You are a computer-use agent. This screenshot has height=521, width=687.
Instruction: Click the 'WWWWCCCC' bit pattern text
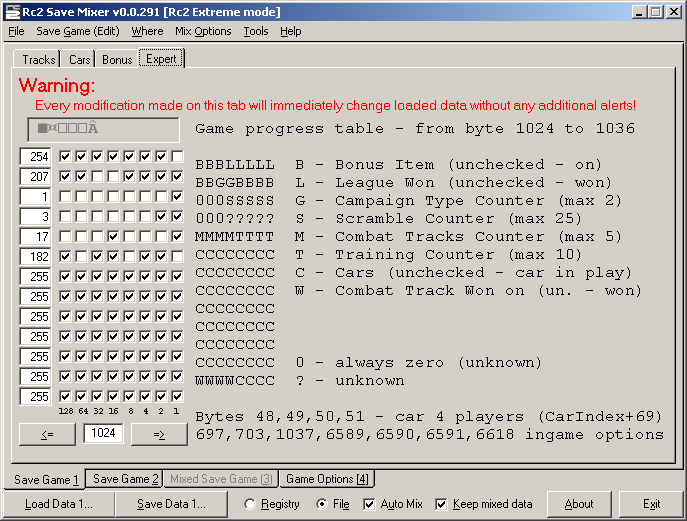[235, 380]
